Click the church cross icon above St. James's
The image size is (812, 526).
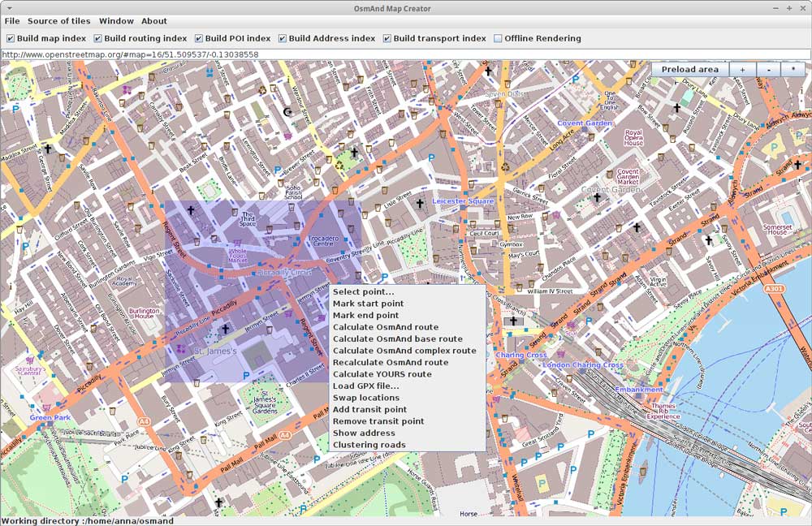[x=225, y=330]
